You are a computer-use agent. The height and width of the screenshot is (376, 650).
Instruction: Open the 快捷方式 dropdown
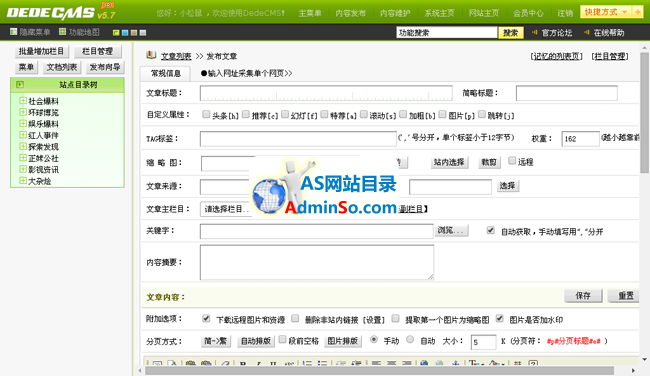pos(606,12)
